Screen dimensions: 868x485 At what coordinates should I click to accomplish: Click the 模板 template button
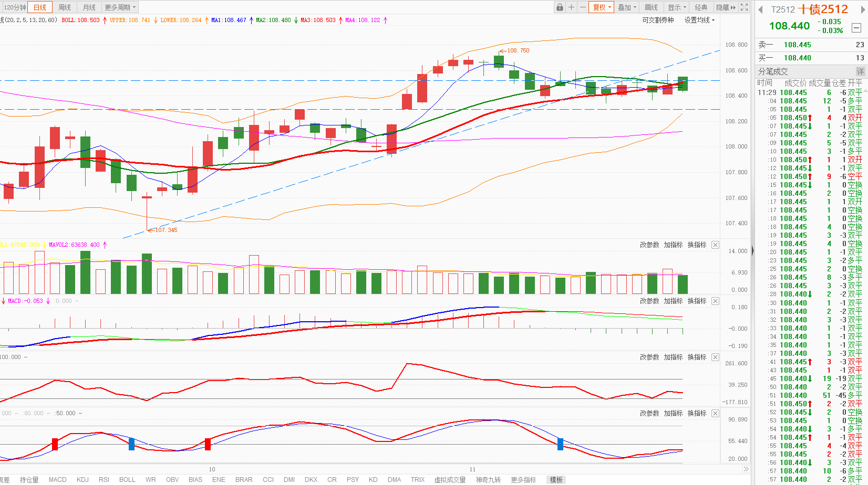(x=556, y=480)
